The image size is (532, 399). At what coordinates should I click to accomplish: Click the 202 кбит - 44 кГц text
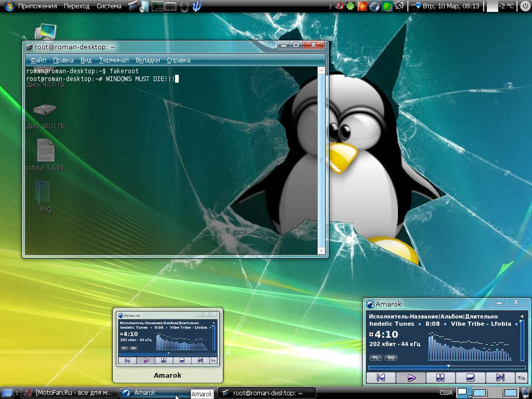tap(395, 344)
